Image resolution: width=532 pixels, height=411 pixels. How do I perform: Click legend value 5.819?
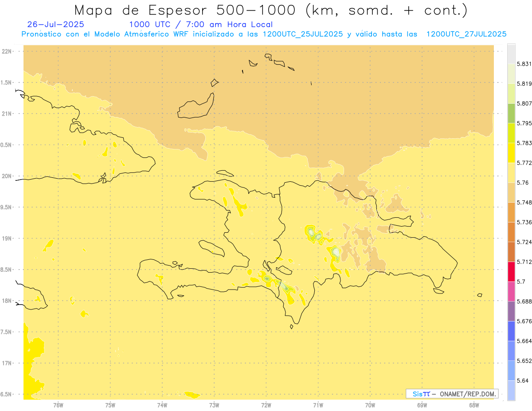coord(524,84)
